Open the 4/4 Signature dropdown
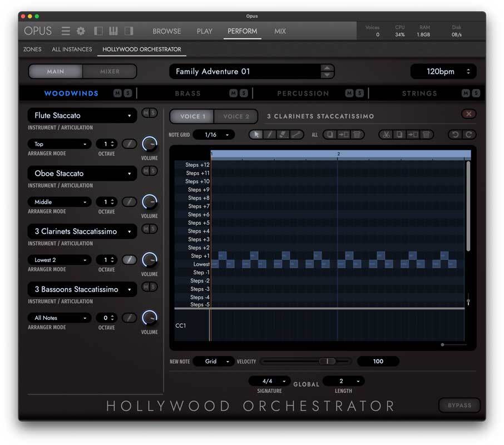The width and height of the screenshot is (504, 445). pyautogui.click(x=269, y=381)
